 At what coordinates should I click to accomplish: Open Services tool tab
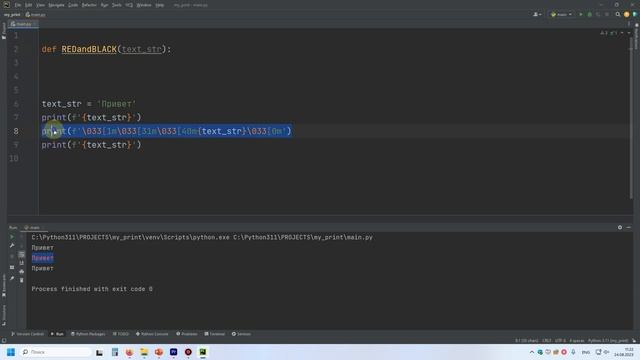(241, 334)
